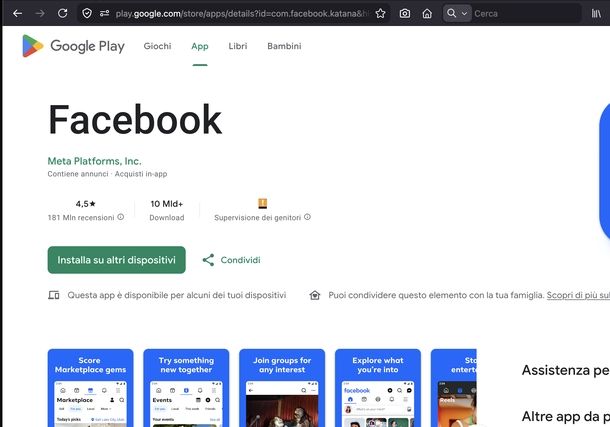Take a screenshot with the camera icon
This screenshot has height=427, width=610.
pos(405,14)
